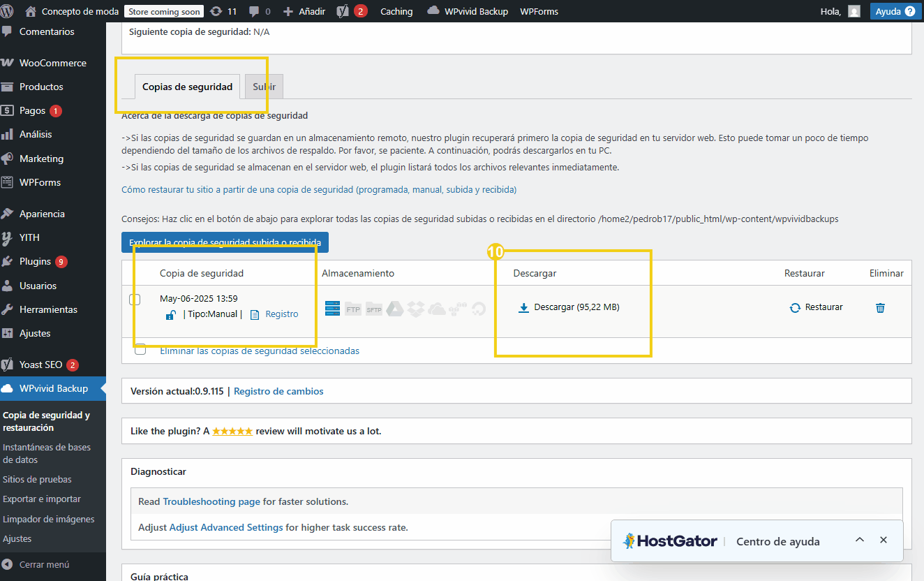Open the how to restore your site link
Viewport: 924px width, 581px height.
pos(319,189)
